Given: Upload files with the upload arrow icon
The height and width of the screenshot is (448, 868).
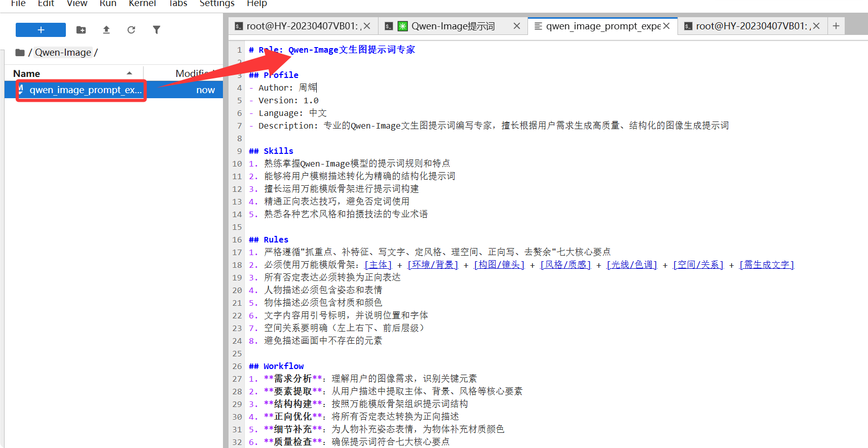Looking at the screenshot, I should pos(106,30).
